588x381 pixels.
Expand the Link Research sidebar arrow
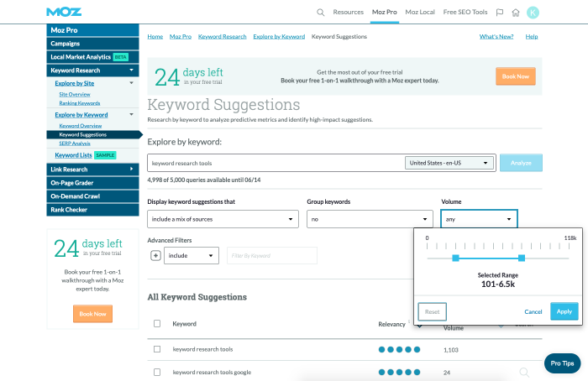(x=131, y=169)
